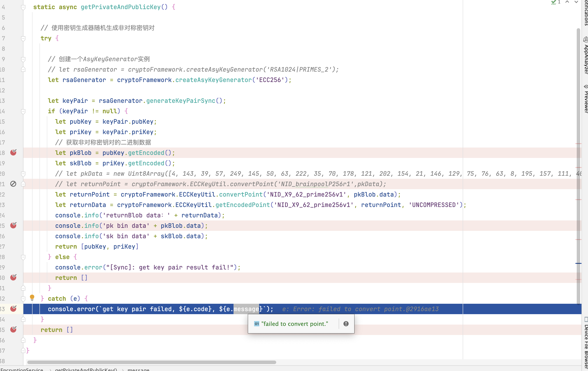Toggle the breakpoint on line 30

coord(13,277)
